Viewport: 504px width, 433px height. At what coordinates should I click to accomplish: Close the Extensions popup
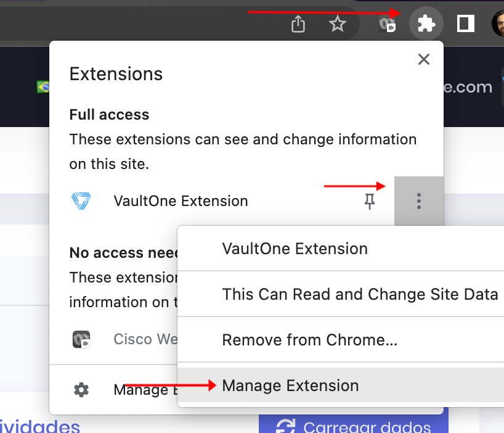[423, 59]
